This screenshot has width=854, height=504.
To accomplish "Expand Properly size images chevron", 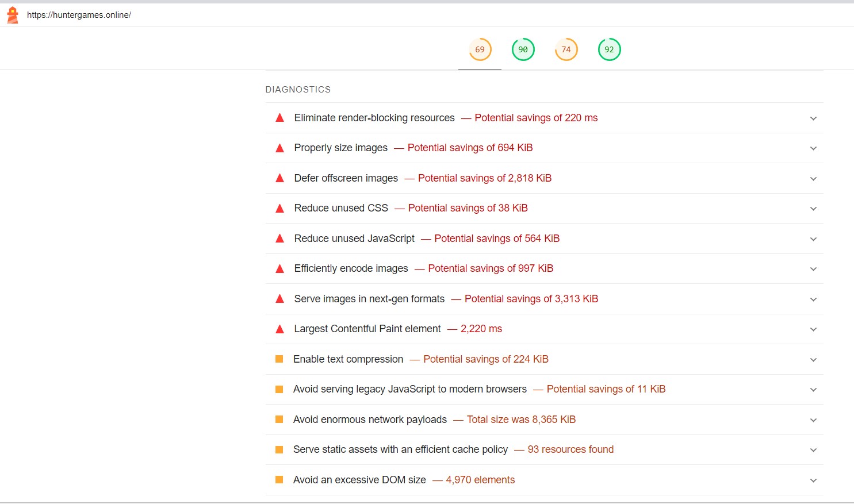I will coord(813,148).
